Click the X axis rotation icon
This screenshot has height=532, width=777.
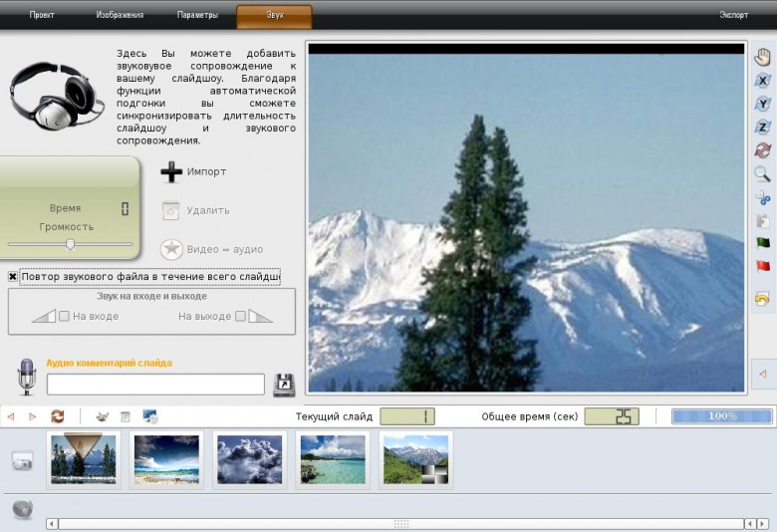coord(763,81)
